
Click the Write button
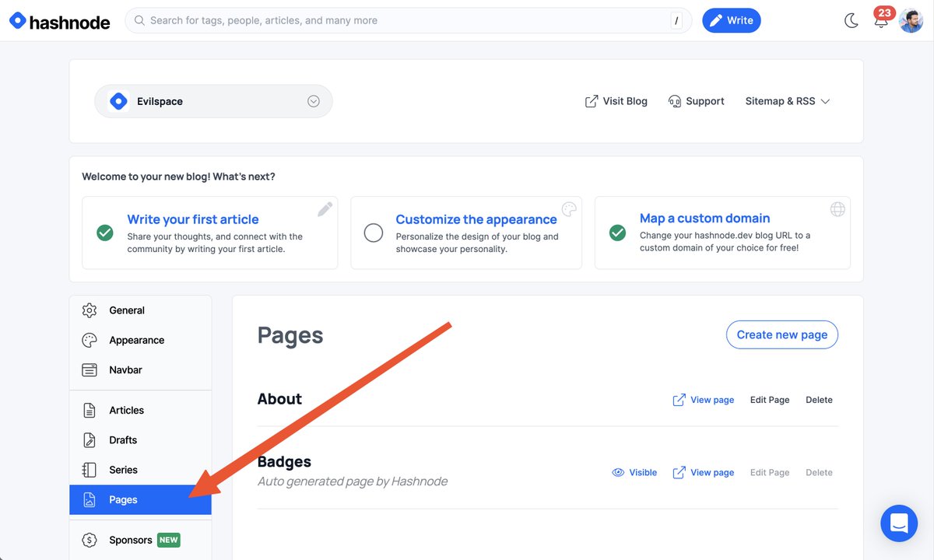(732, 20)
